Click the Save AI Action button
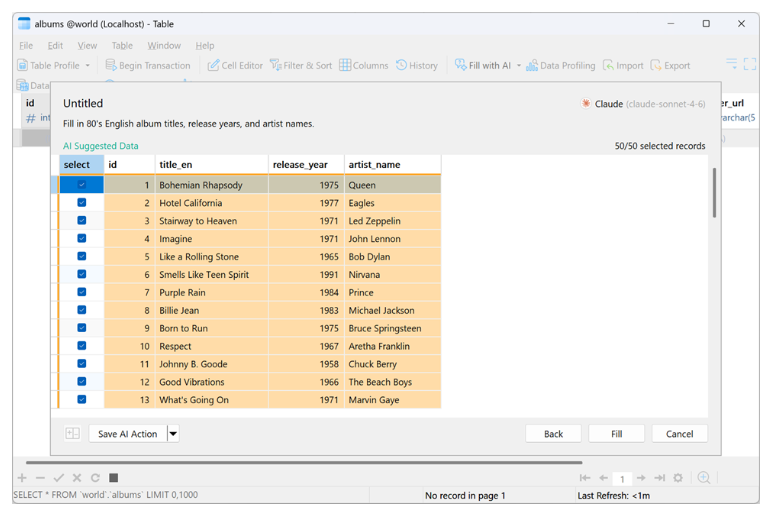Viewport: 768px width, 506px height. click(x=128, y=434)
